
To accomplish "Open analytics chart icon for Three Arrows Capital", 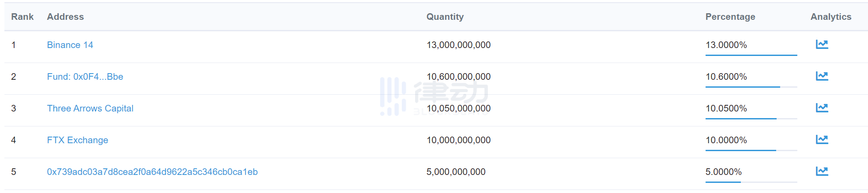I will point(822,108).
